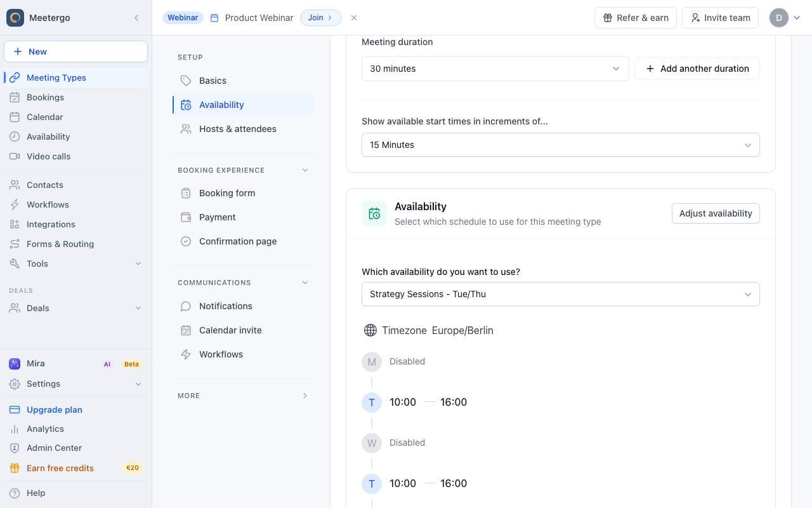Click the Join button
The height and width of the screenshot is (508, 812).
[320, 18]
